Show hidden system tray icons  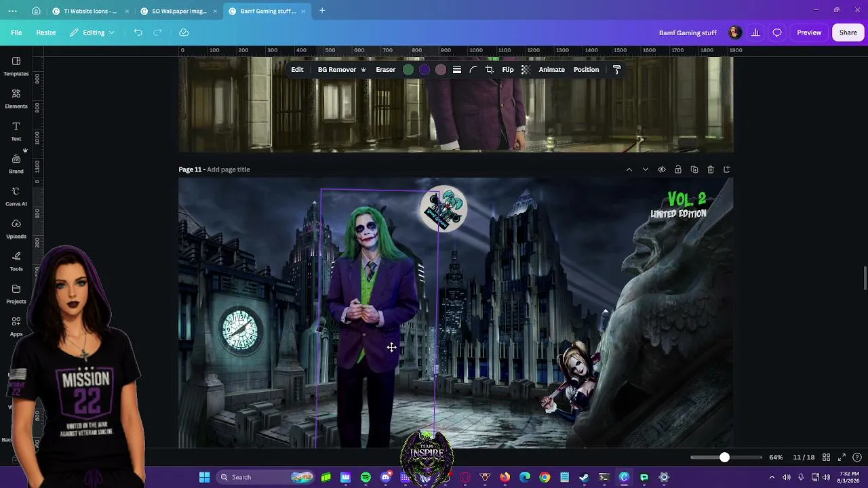coord(772,477)
